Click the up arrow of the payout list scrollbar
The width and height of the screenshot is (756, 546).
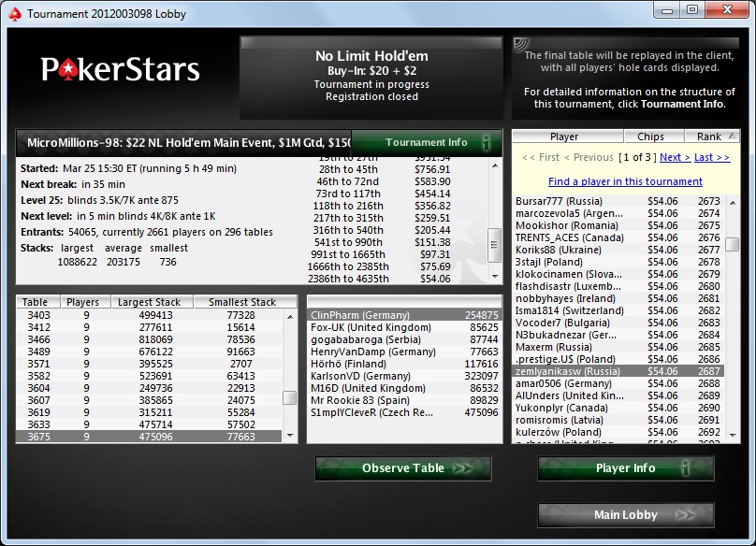495,165
